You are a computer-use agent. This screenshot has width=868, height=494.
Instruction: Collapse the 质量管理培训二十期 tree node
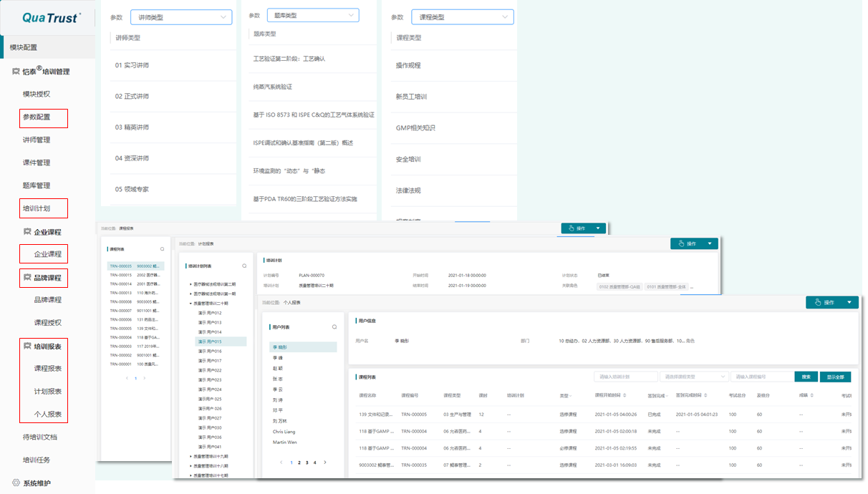(191, 303)
